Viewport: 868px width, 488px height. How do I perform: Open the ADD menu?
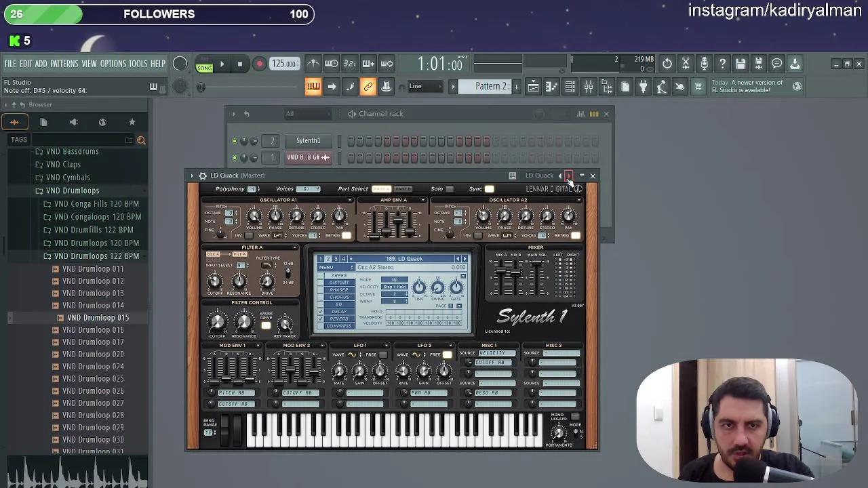click(x=41, y=64)
